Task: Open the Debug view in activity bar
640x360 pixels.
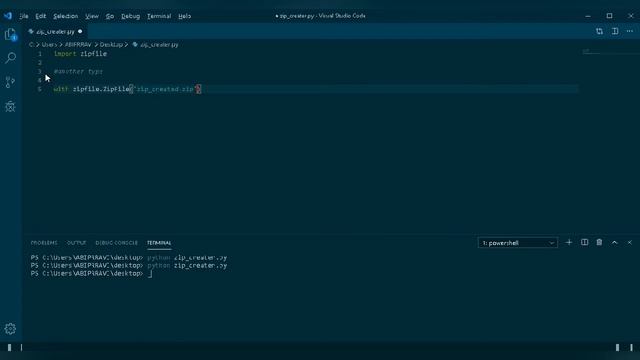Action: click(x=11, y=107)
